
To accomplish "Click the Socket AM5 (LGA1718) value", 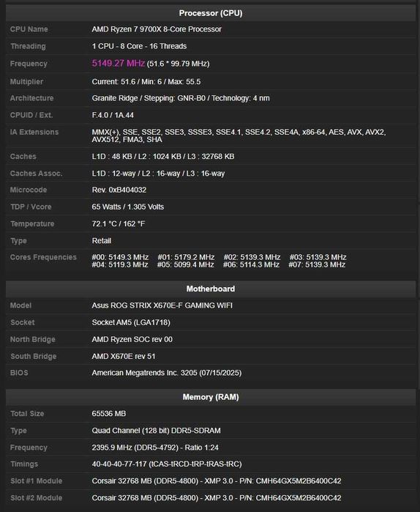I will (x=131, y=322).
